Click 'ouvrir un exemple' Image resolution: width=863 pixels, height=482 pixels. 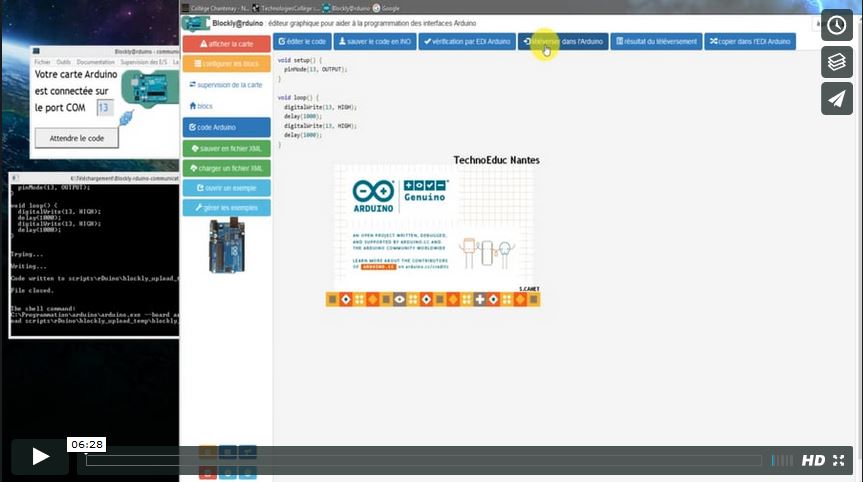pyautogui.click(x=227, y=188)
